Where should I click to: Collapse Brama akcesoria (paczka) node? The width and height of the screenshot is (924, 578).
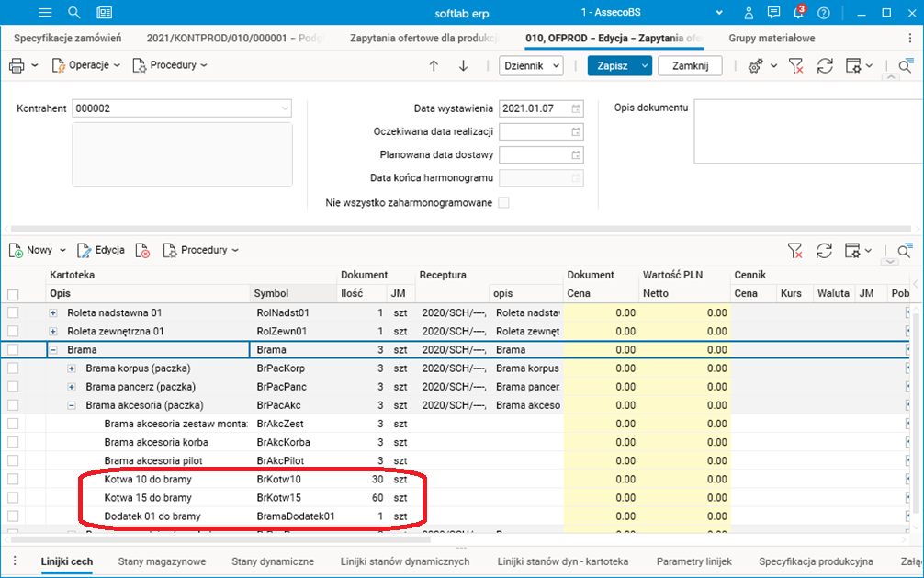coord(72,405)
